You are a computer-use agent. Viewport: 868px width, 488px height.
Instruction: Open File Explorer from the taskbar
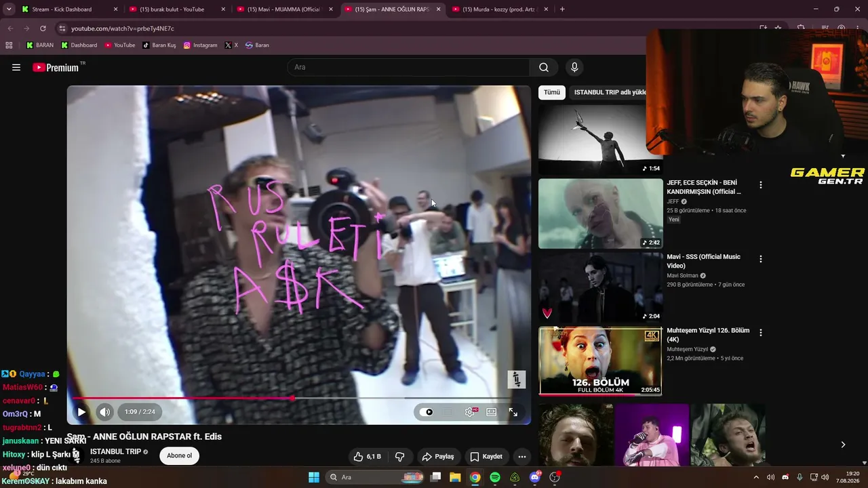coord(455,477)
